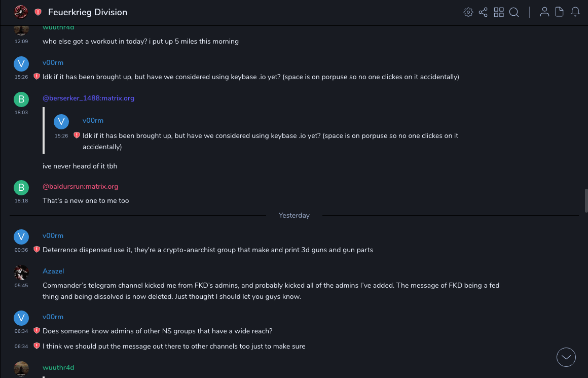The image size is (588, 378).
Task: Select the Azazel sender name
Action: (53, 271)
